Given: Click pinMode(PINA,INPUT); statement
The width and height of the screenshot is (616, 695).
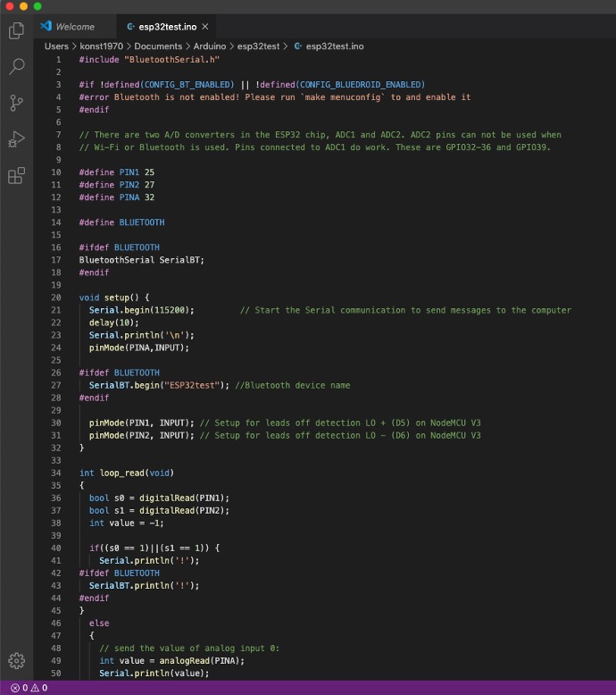Looking at the screenshot, I should pyautogui.click(x=139, y=347).
